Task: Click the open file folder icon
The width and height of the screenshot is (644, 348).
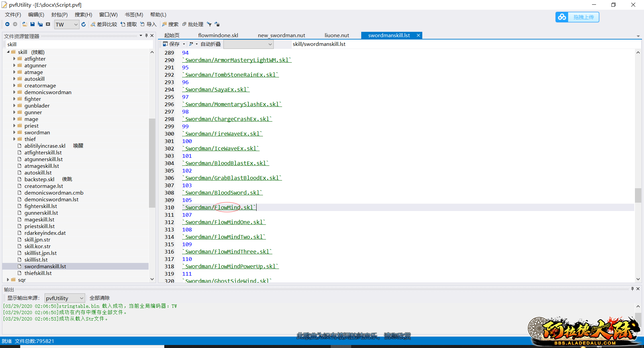Action: click(x=25, y=24)
